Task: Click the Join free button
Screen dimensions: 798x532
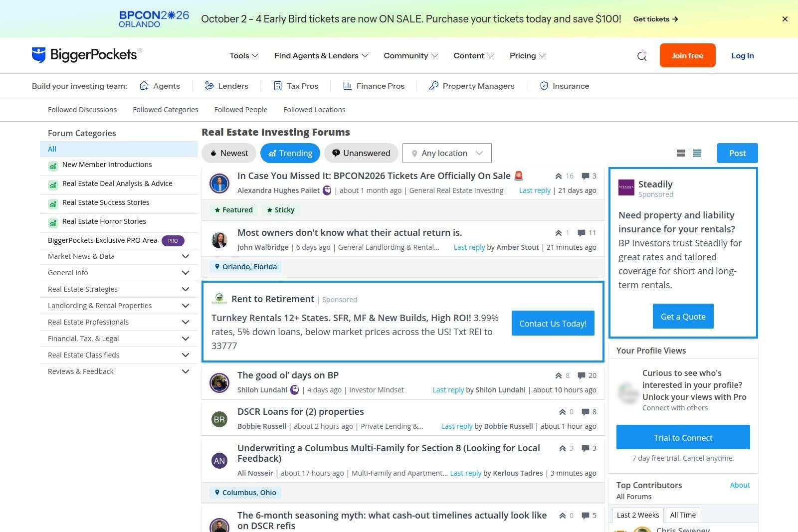Action: [x=687, y=55]
